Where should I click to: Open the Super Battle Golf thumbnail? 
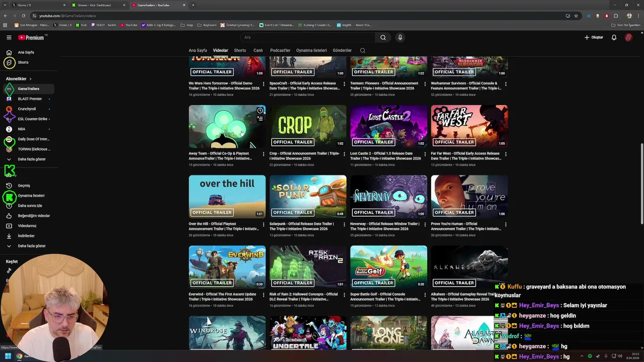[x=388, y=267]
